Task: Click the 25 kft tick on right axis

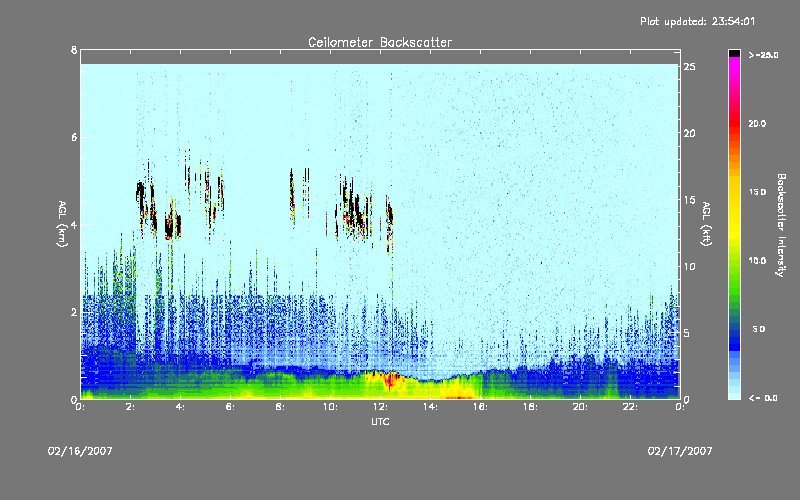Action: point(689,67)
